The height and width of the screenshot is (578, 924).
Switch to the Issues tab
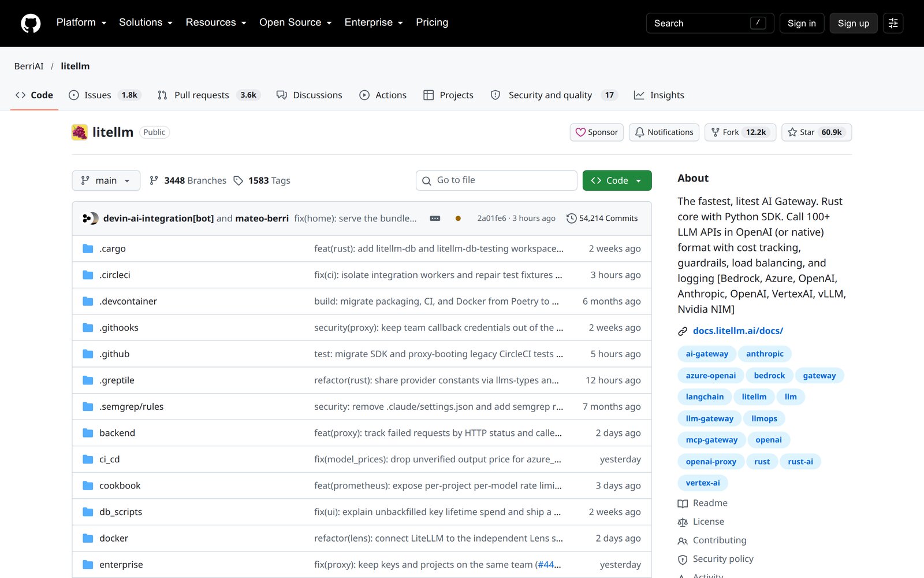click(105, 95)
